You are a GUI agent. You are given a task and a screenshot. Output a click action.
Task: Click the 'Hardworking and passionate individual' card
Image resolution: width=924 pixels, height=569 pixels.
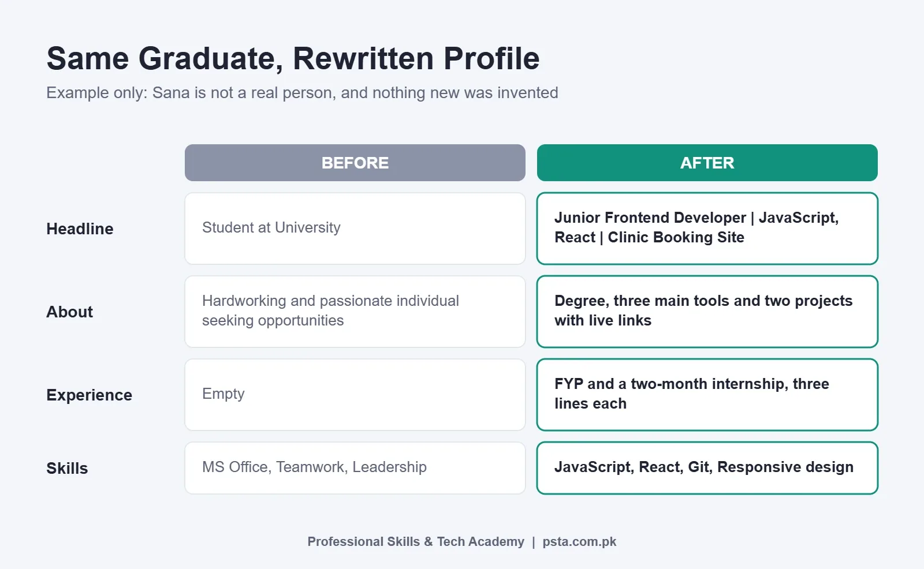355,312
